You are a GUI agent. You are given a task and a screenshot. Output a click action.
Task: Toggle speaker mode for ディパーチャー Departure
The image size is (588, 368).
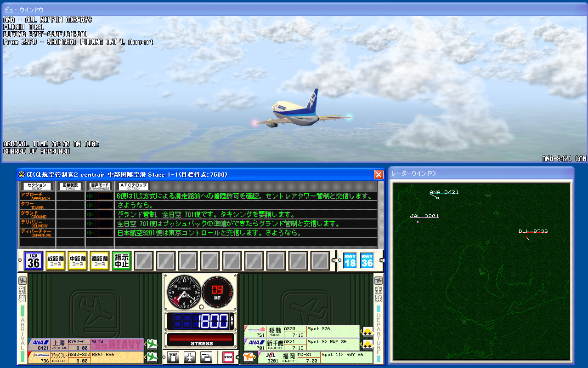pos(100,233)
